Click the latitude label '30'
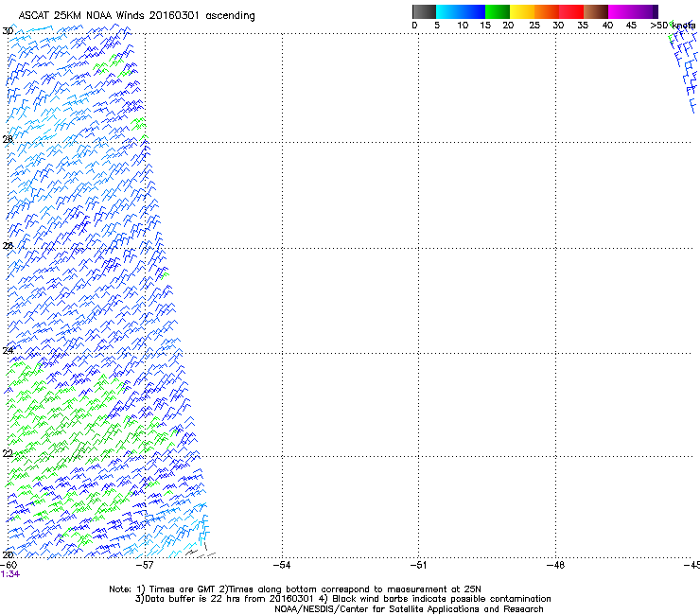Image resolution: width=700 pixels, height=615 pixels. coord(8,31)
